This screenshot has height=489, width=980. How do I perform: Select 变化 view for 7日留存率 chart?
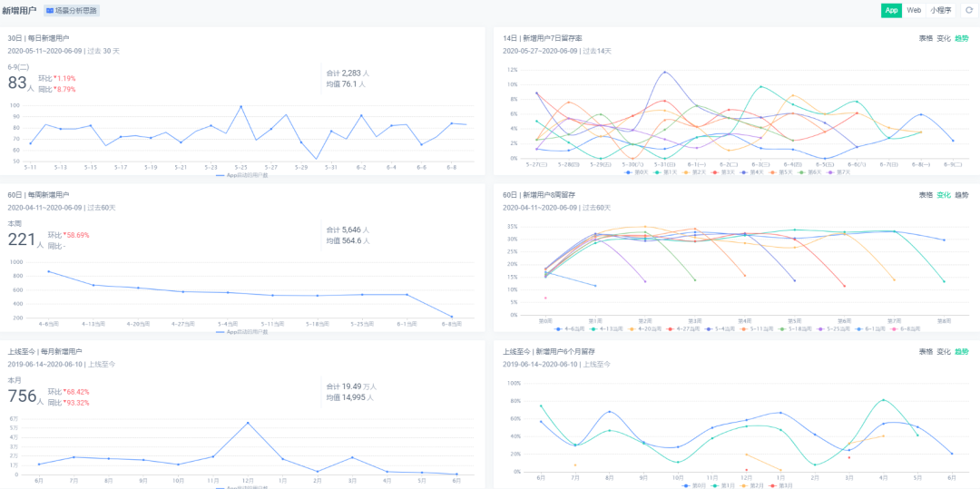pos(944,38)
